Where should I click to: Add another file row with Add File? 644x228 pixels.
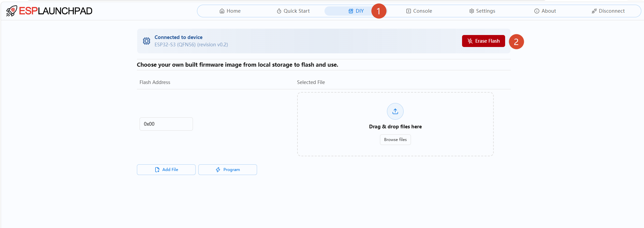point(166,170)
